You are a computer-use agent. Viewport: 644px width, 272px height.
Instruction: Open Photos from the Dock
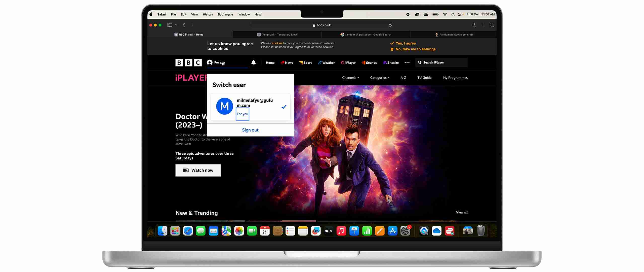(x=239, y=231)
